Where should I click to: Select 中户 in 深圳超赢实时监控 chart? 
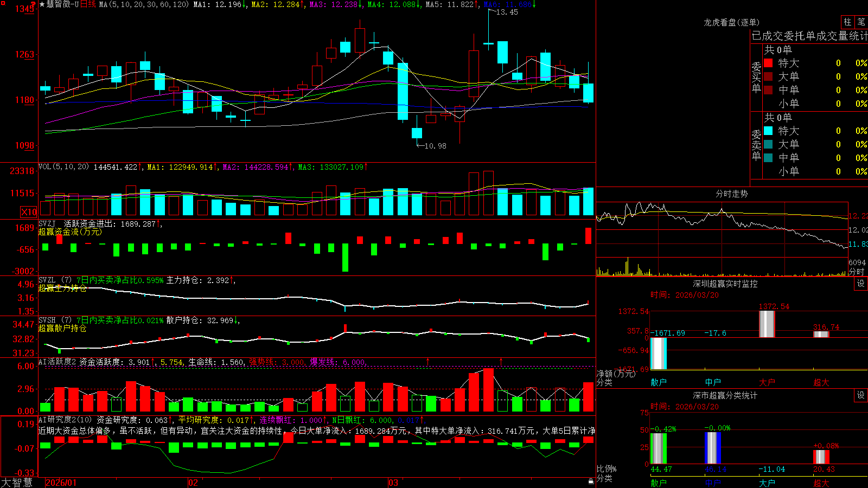coord(713,382)
